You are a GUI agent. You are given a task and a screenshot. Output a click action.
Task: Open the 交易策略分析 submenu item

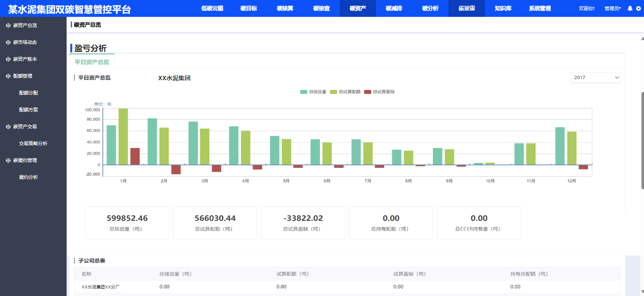(33, 143)
